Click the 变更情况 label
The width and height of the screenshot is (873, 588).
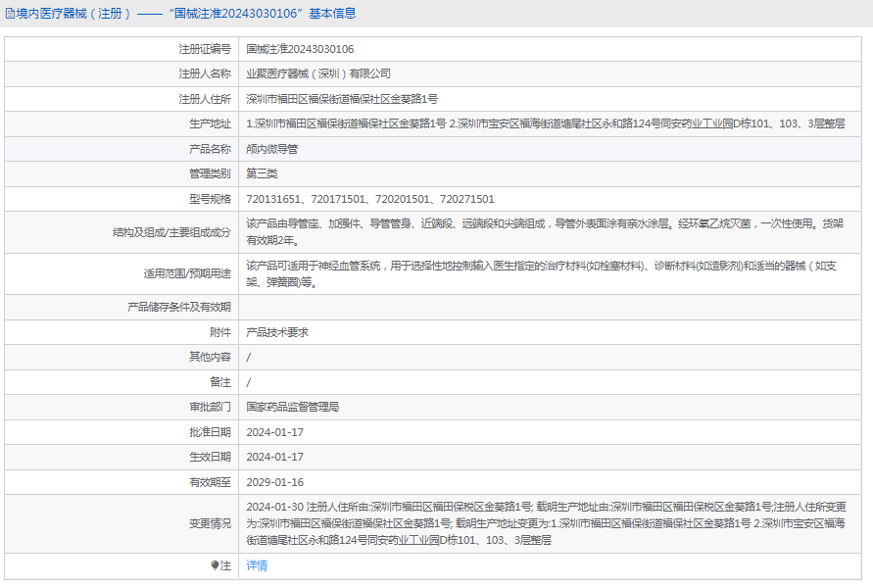coord(210,523)
